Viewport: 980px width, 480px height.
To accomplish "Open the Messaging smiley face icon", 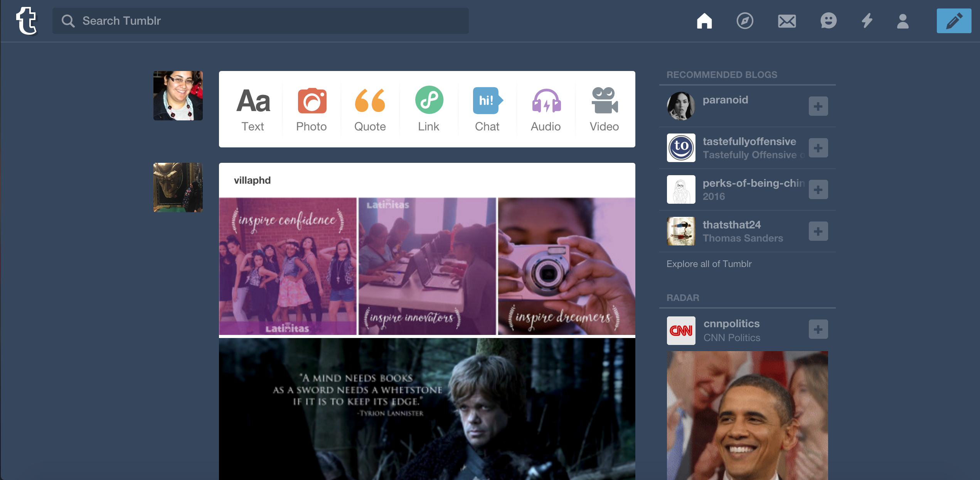I will tap(828, 21).
